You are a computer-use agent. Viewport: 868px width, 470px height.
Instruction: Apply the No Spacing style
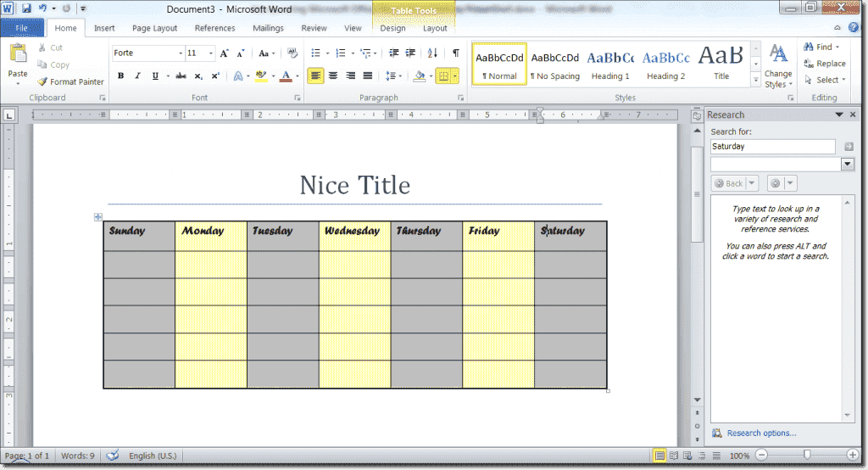(x=554, y=64)
